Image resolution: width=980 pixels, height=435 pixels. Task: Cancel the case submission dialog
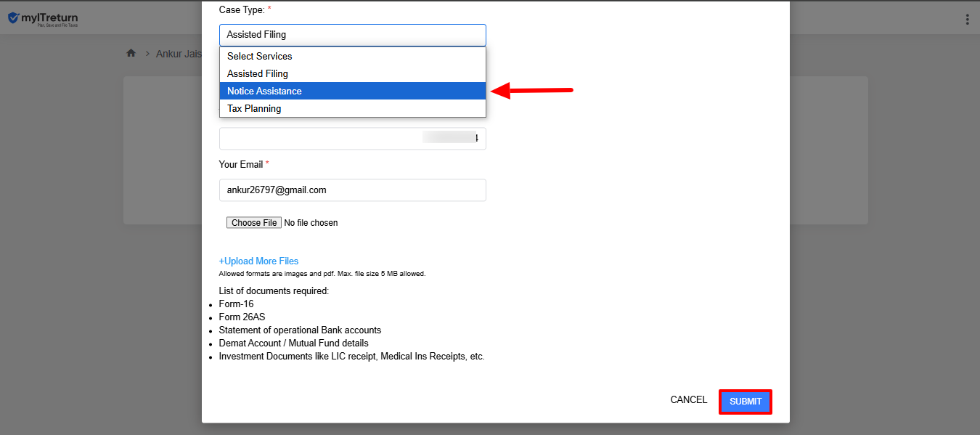[x=688, y=400]
